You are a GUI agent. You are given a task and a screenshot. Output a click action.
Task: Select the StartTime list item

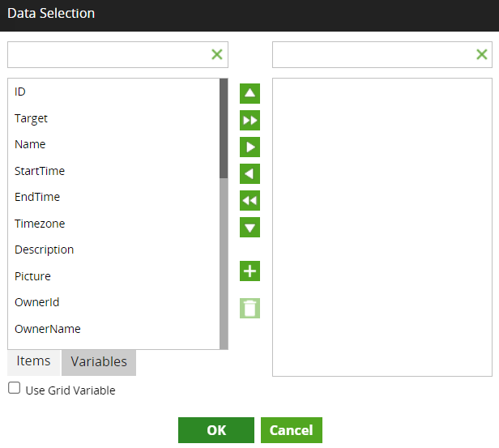coord(113,171)
